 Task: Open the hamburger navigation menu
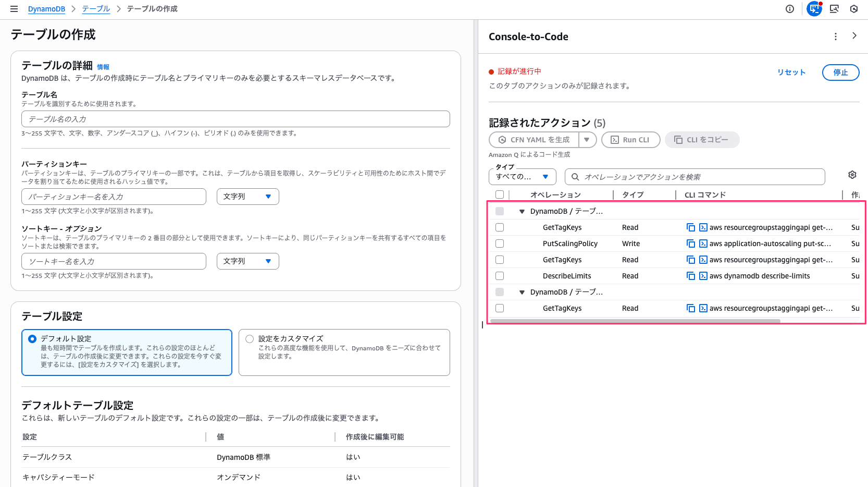click(14, 9)
